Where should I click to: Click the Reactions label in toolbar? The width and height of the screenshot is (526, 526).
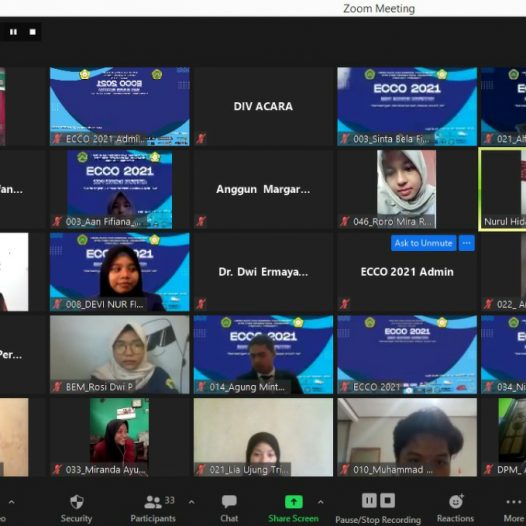(x=456, y=518)
